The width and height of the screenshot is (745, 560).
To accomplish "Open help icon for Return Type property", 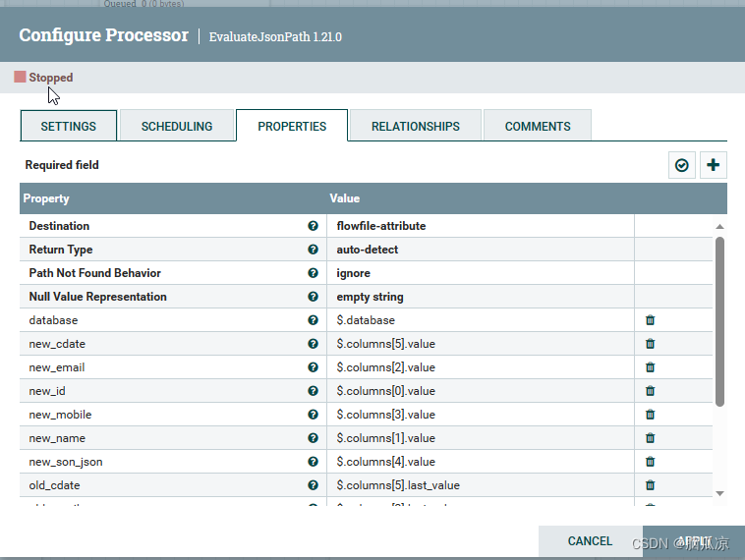I will pyautogui.click(x=313, y=250).
